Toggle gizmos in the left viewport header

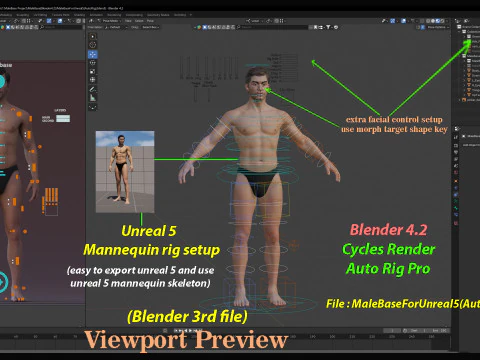49,21
